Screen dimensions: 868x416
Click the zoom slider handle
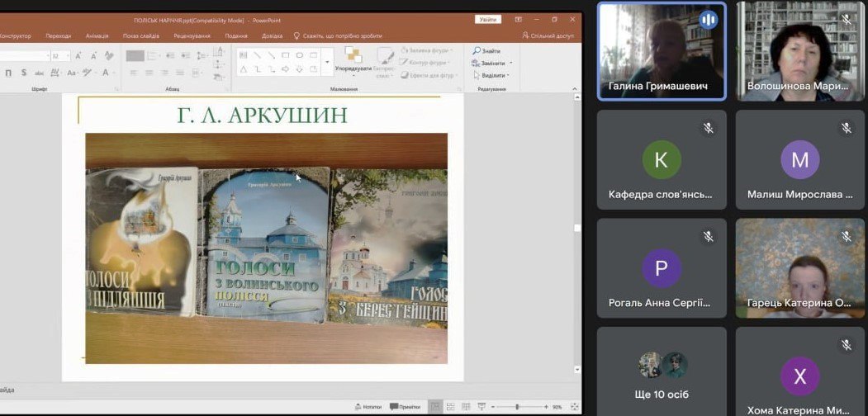[x=517, y=407]
